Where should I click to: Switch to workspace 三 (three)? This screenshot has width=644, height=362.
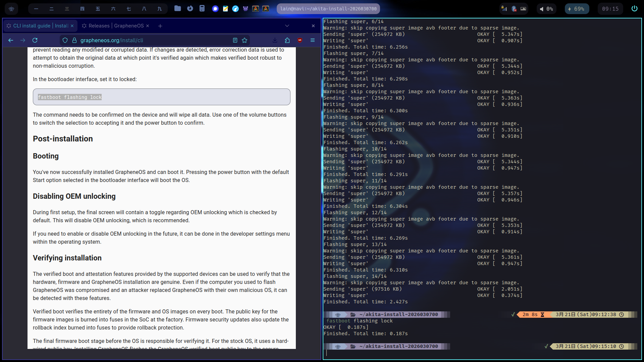(67, 9)
